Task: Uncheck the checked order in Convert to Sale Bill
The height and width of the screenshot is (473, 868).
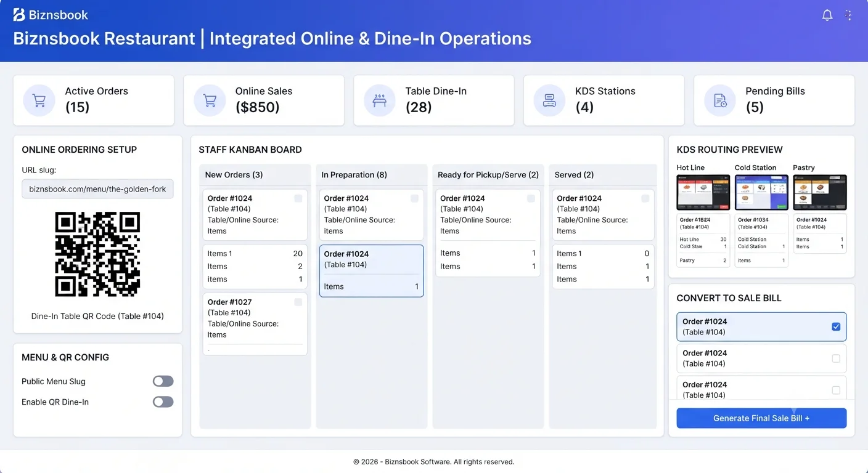Action: point(836,326)
